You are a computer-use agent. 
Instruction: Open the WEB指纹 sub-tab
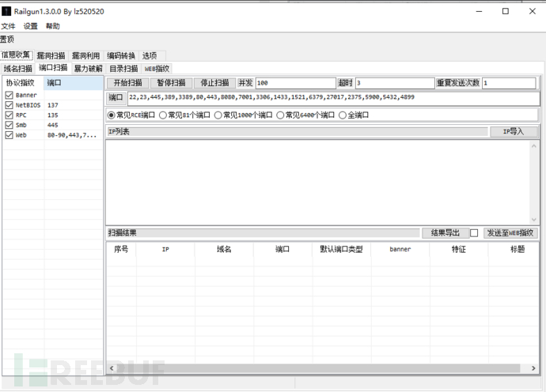tap(157, 69)
